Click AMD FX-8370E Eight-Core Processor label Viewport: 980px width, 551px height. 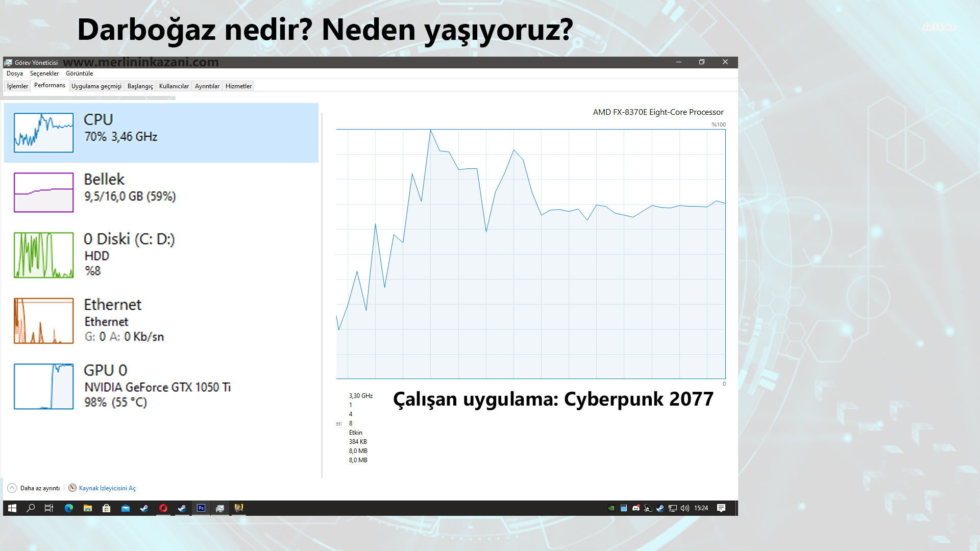tap(658, 112)
